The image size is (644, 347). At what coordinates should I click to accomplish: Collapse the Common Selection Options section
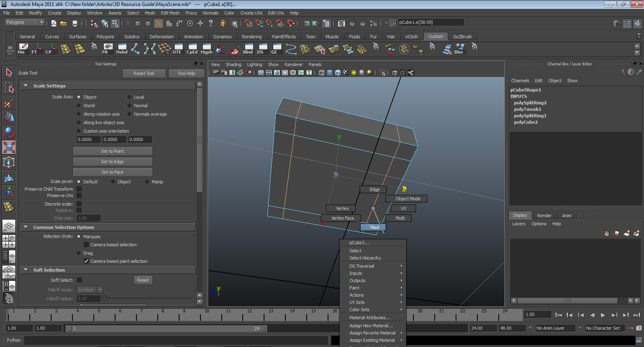point(26,227)
